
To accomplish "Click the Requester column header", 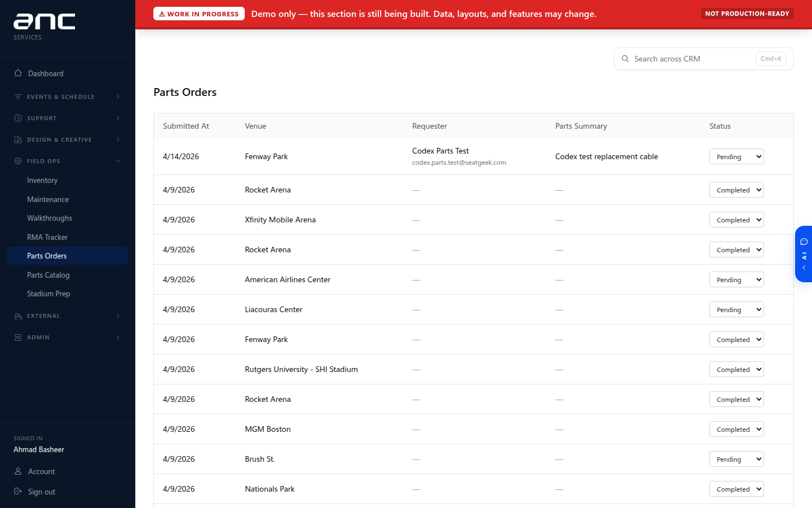I will click(430, 126).
